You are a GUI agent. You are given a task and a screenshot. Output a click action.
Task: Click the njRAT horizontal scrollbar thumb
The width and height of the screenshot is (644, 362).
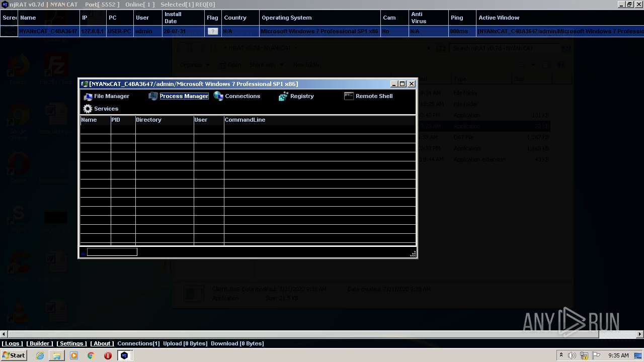click(303, 334)
